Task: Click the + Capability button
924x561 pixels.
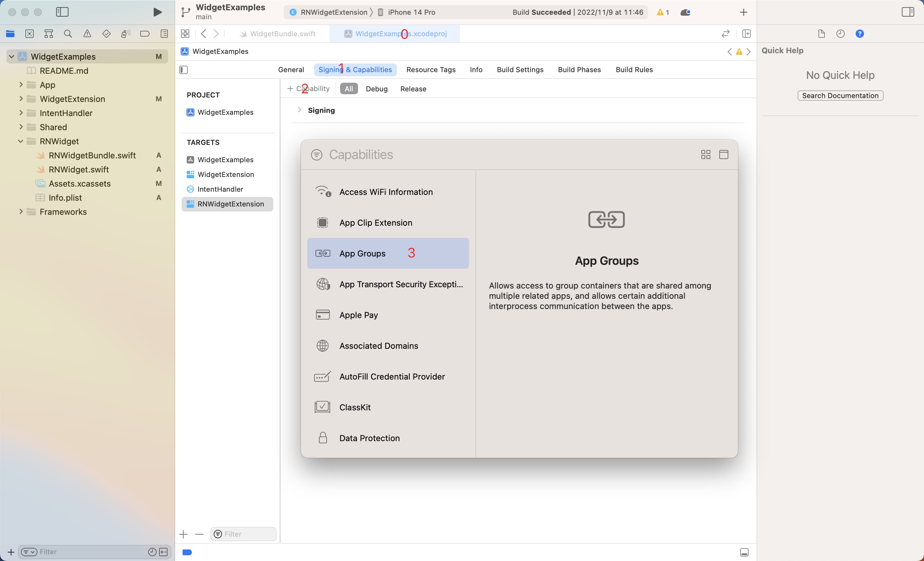Action: [308, 89]
